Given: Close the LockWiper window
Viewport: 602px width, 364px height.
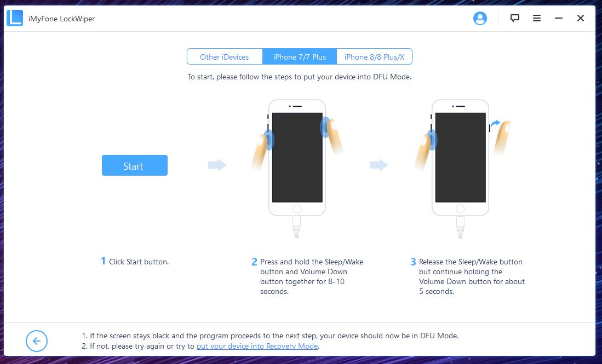Looking at the screenshot, I should pyautogui.click(x=581, y=18).
